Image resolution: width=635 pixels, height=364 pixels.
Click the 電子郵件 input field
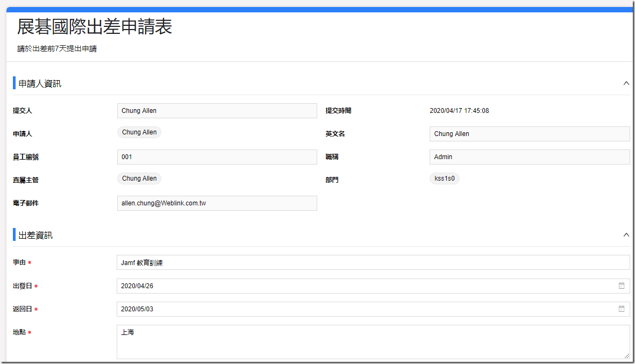[x=217, y=203]
